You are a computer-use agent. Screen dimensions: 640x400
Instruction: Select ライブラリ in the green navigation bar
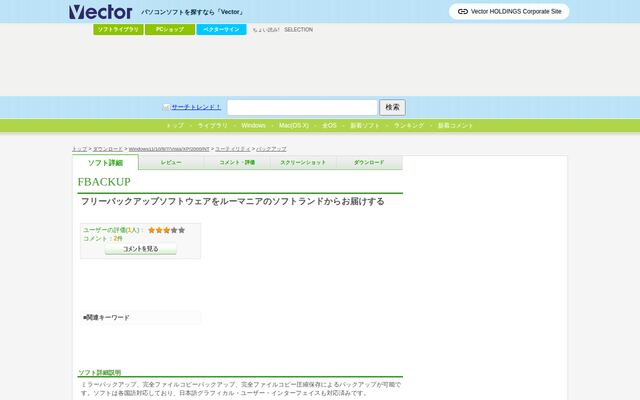[212, 125]
